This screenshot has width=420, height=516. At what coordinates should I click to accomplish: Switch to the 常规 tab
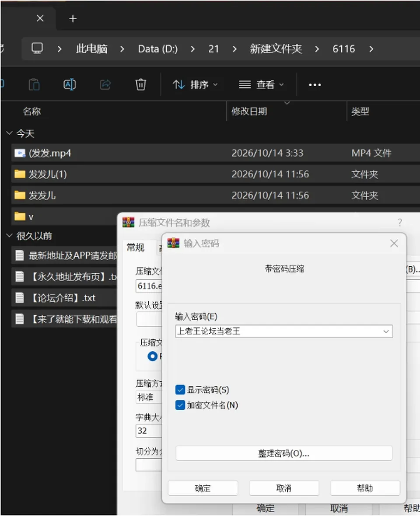tap(136, 248)
